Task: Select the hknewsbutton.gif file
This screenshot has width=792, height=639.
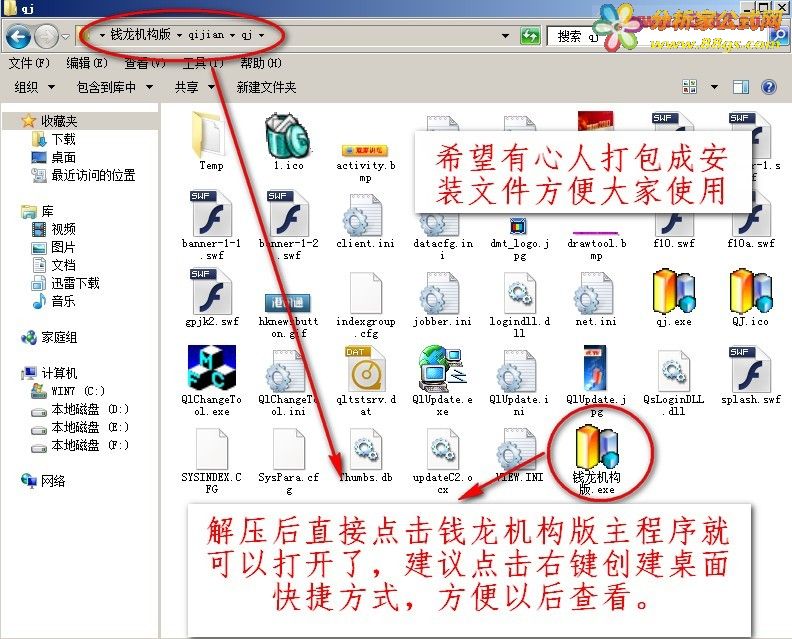Action: click(x=288, y=316)
